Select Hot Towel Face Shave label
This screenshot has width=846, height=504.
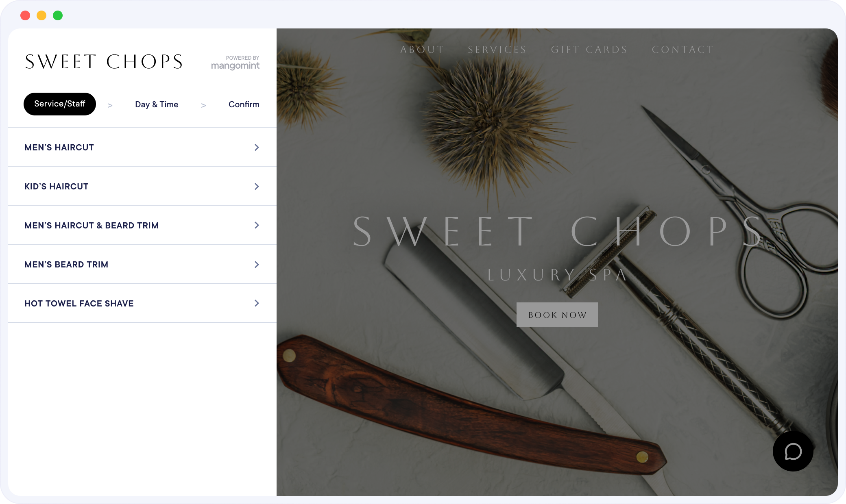[x=79, y=304]
